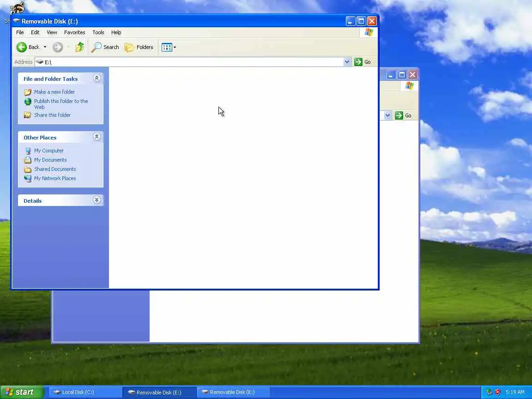This screenshot has width=532, height=399.
Task: Click the green Back arrow button
Action: (22, 47)
